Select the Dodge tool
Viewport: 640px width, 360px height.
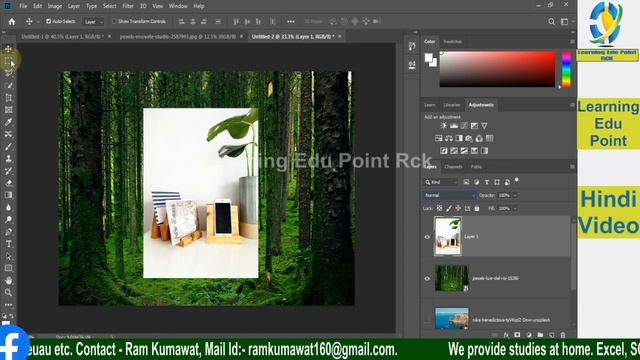click(x=8, y=220)
